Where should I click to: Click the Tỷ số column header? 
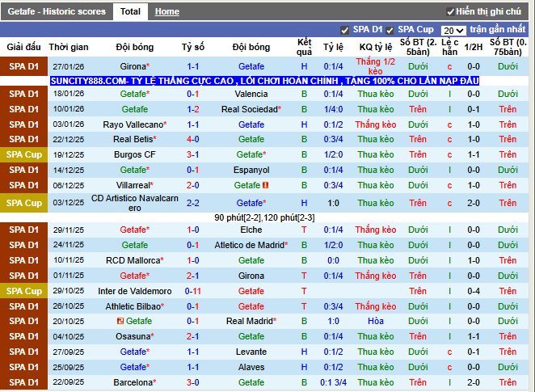pos(193,47)
